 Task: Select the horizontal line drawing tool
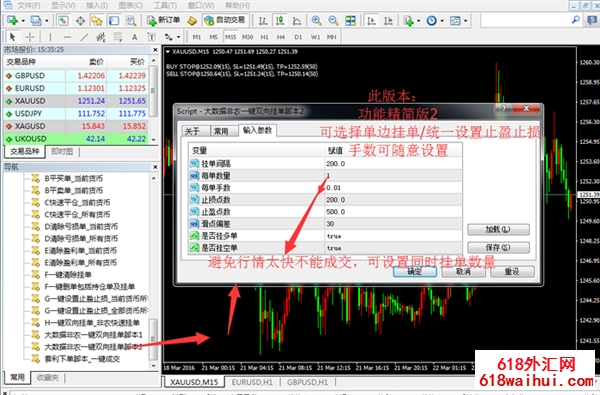coord(67,37)
